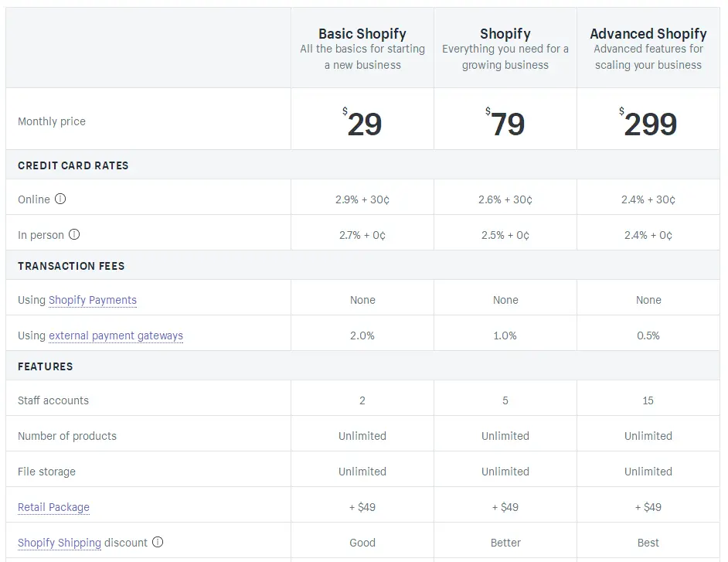Click Advanced Shopify's File storage Unlimited value
Screen dimensions: 728x562
click(x=648, y=472)
